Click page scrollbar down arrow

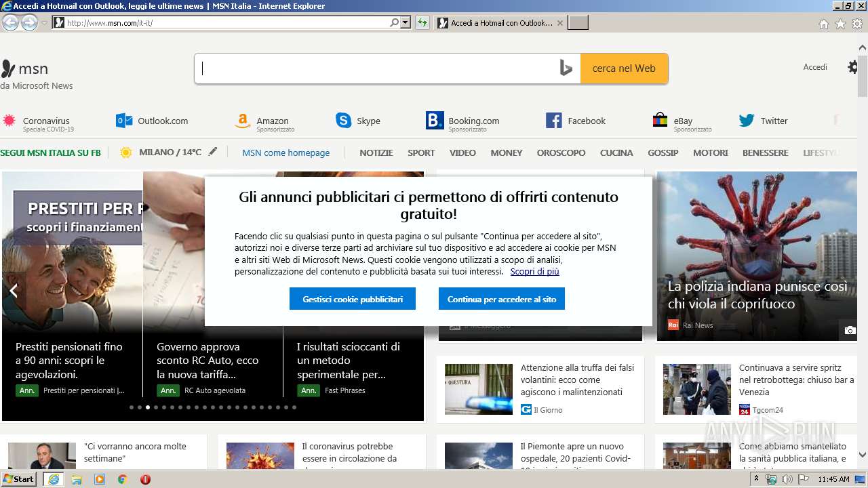tap(862, 455)
